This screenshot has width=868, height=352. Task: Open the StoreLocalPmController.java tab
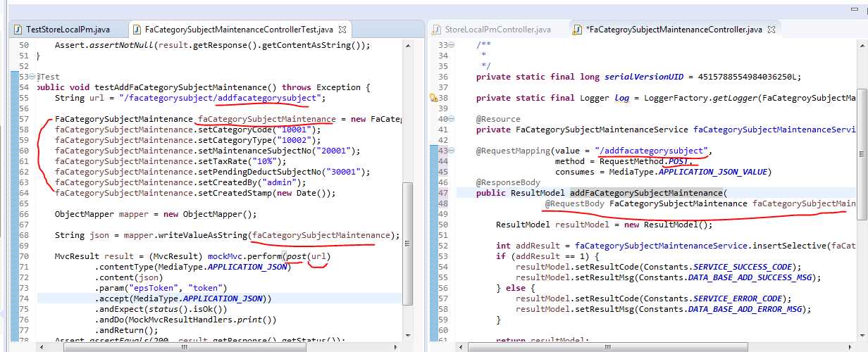490,30
